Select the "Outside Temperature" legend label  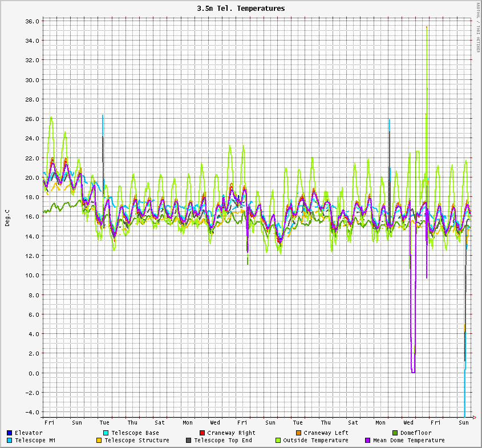point(315,440)
